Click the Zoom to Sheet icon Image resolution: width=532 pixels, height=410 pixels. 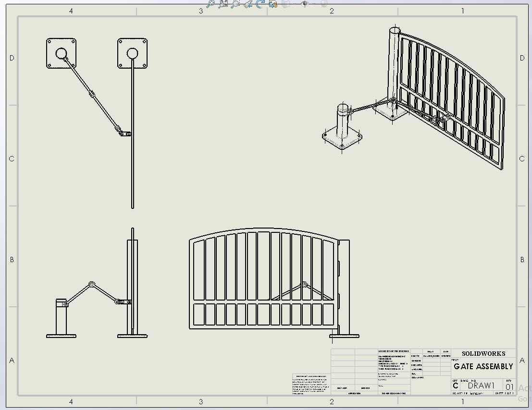tap(223, 4)
